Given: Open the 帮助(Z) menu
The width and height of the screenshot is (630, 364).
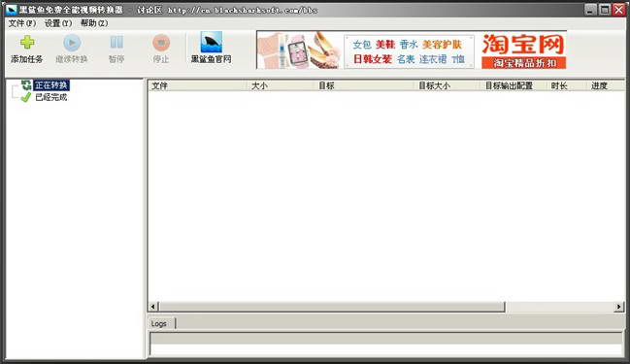Looking at the screenshot, I should [x=94, y=23].
